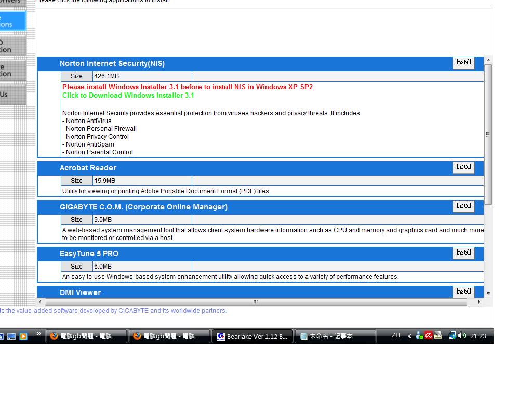532x399 pixels.
Task: Click the web-based system management description
Action: (273, 234)
